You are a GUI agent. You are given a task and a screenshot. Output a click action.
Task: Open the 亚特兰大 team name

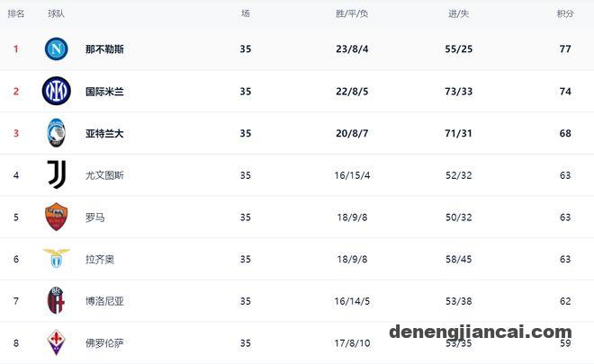[x=104, y=134]
